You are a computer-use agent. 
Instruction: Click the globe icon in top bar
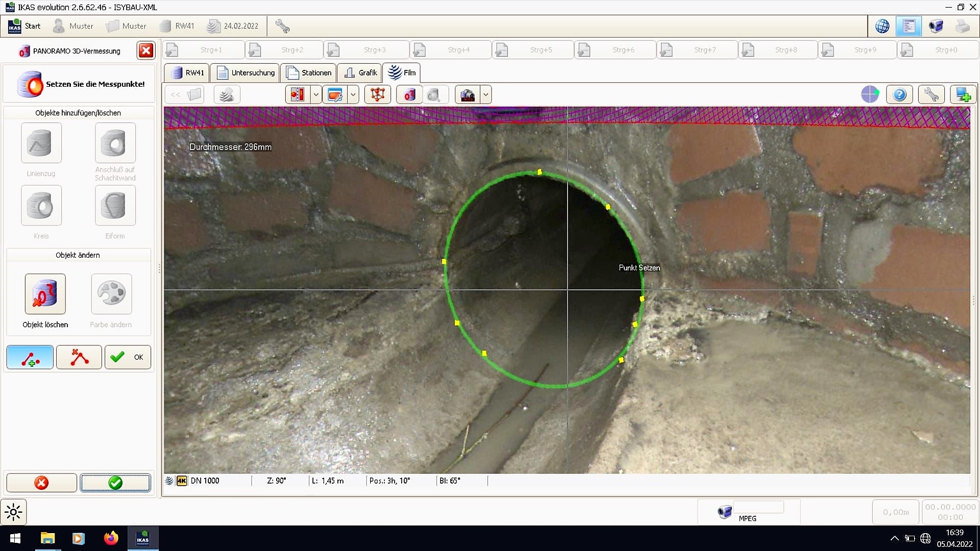[882, 26]
